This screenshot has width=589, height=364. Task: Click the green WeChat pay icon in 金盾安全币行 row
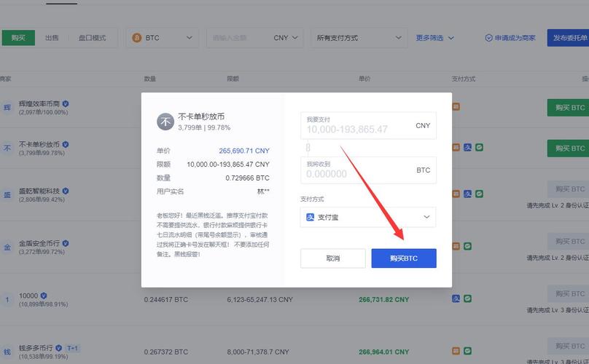[x=467, y=246]
